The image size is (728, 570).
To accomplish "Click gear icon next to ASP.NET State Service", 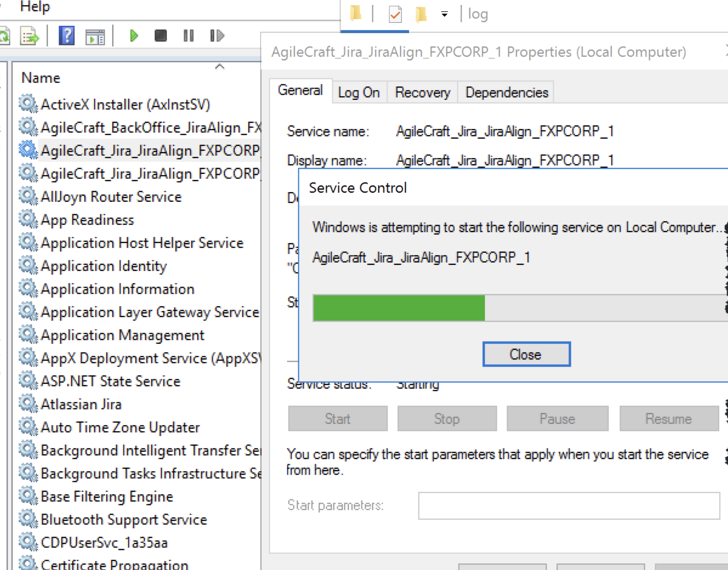I will [28, 380].
